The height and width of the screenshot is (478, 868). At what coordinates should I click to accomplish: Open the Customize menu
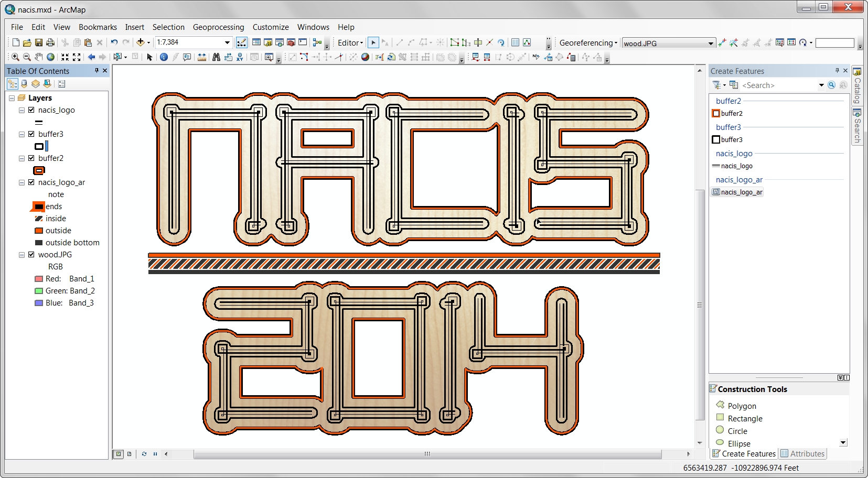pyautogui.click(x=271, y=27)
